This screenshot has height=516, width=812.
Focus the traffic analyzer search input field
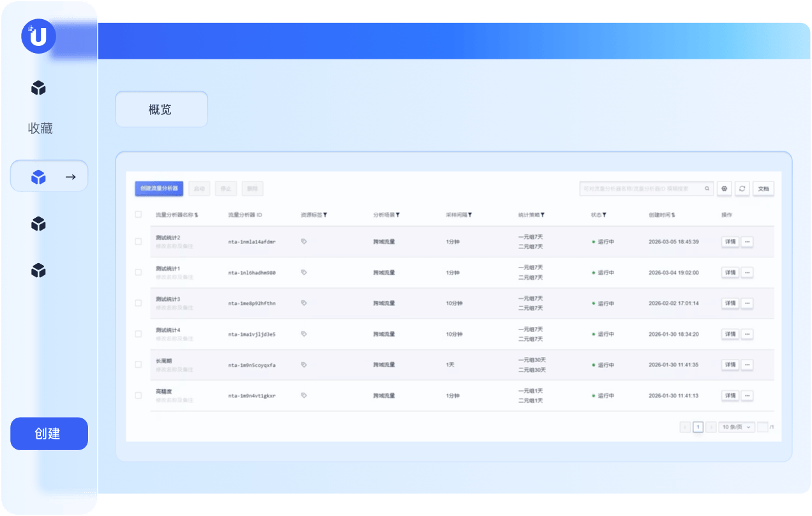pos(640,188)
